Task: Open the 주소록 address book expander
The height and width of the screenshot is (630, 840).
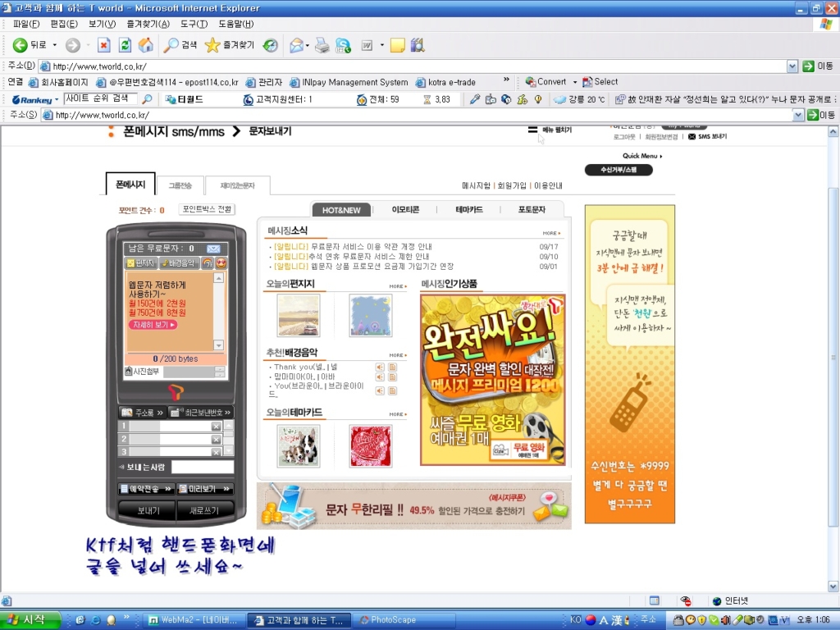Action: click(x=143, y=413)
